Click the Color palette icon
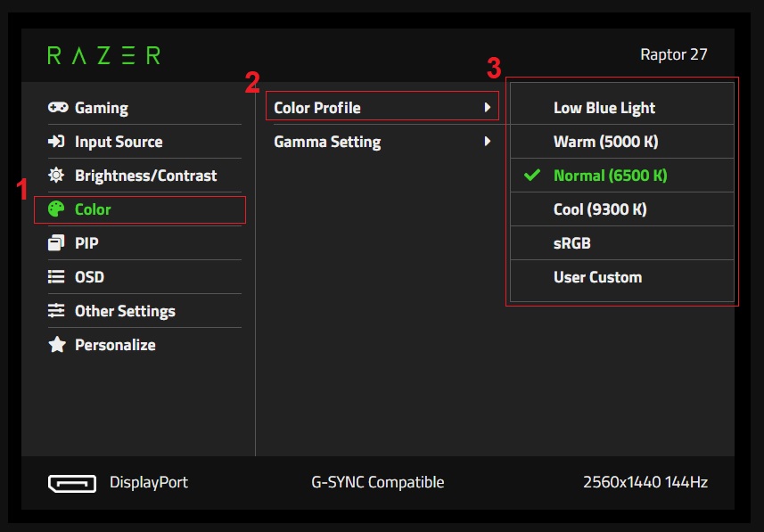This screenshot has height=532, width=764. coord(56,209)
